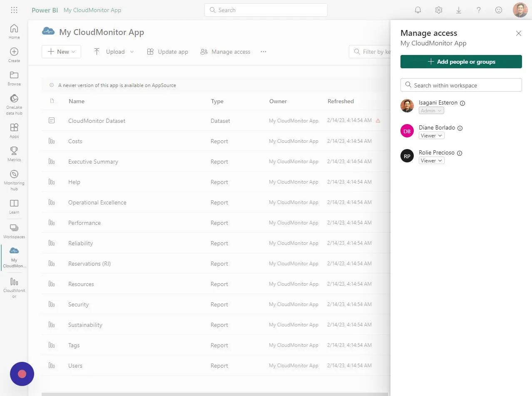This screenshot has width=532, height=396.
Task: Expand the New dropdown button
Action: click(x=61, y=52)
